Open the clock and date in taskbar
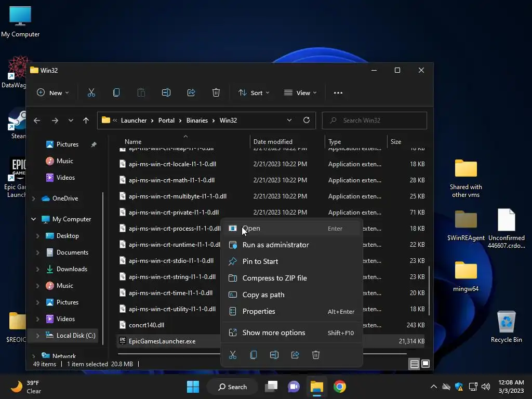532x399 pixels. point(511,387)
